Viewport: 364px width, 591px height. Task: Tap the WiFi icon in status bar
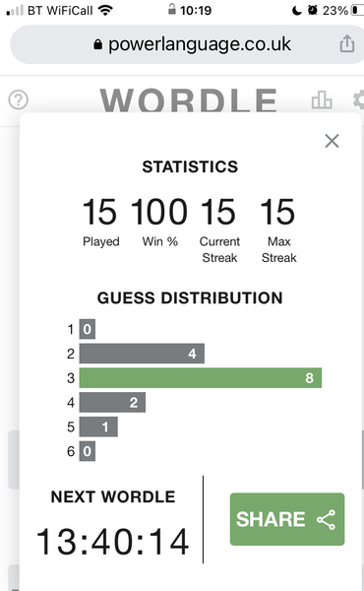coord(105,10)
